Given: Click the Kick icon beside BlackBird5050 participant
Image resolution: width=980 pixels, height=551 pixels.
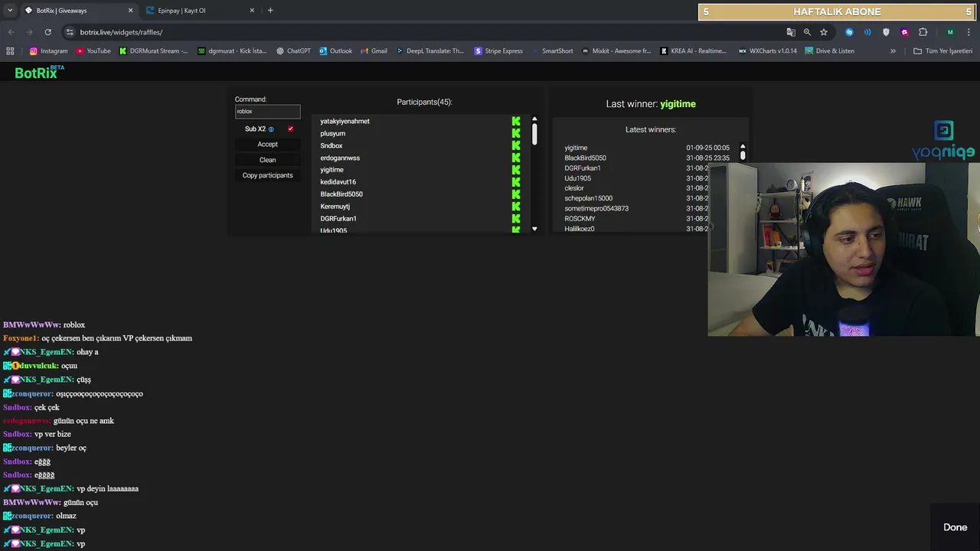Looking at the screenshot, I should coord(516,194).
